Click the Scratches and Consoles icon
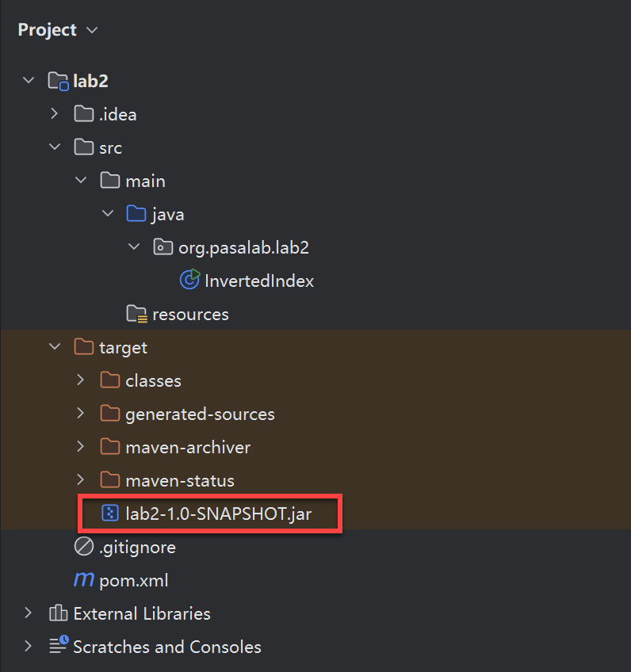631x672 pixels. (x=59, y=645)
